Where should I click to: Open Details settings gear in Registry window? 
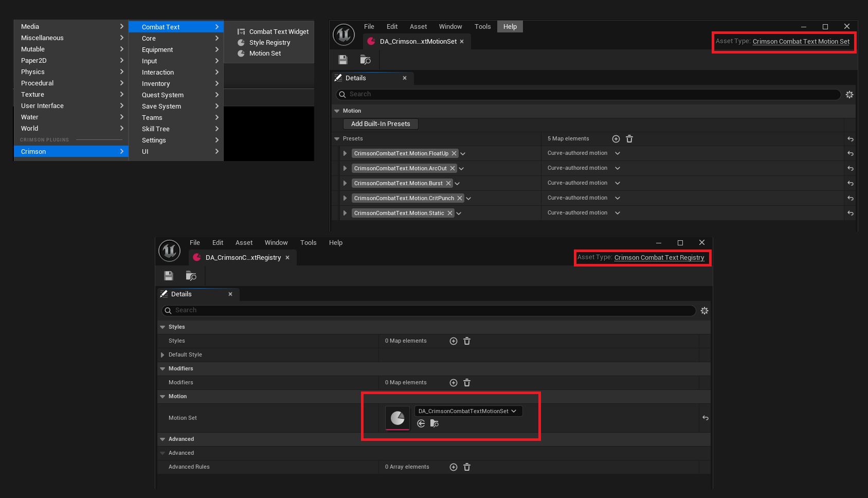tap(704, 311)
